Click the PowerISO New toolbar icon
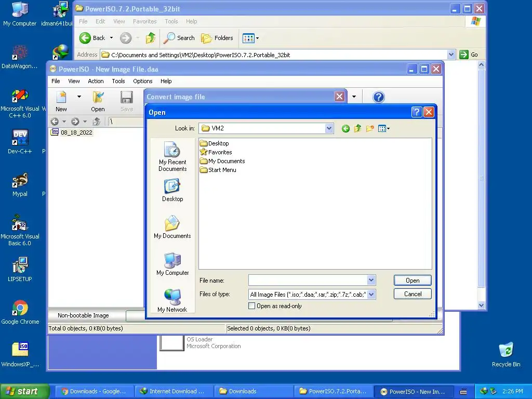Viewport: 532px width, 399px height. 61,101
